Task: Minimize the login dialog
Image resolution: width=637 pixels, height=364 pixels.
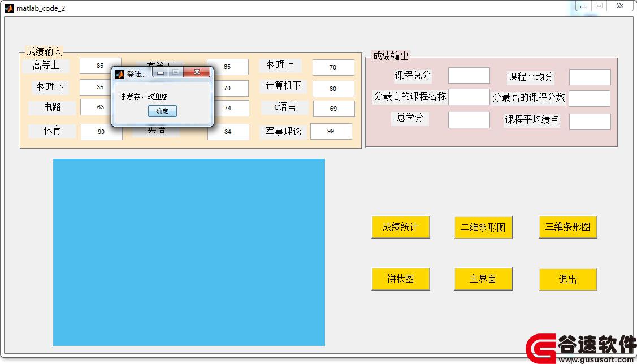Action: click(161, 72)
